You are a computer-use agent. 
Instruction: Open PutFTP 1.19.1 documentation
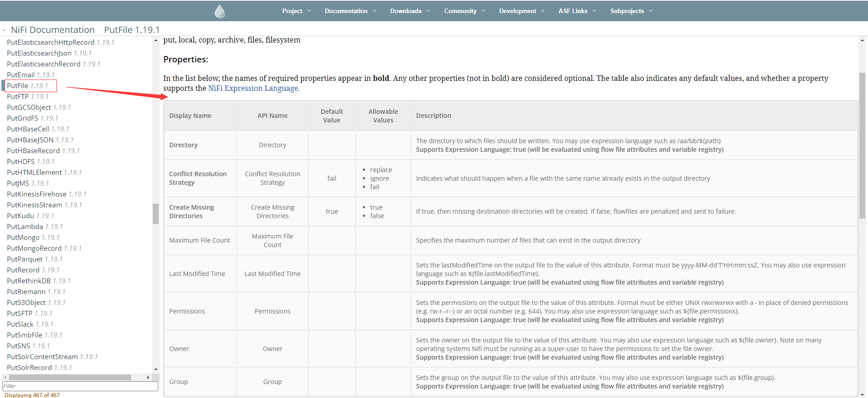coord(28,97)
